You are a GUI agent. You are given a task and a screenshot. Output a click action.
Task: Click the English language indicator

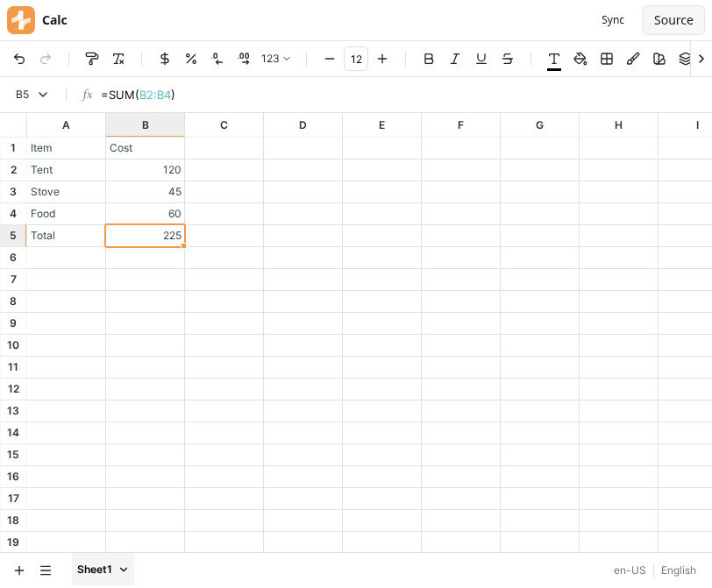(x=679, y=570)
